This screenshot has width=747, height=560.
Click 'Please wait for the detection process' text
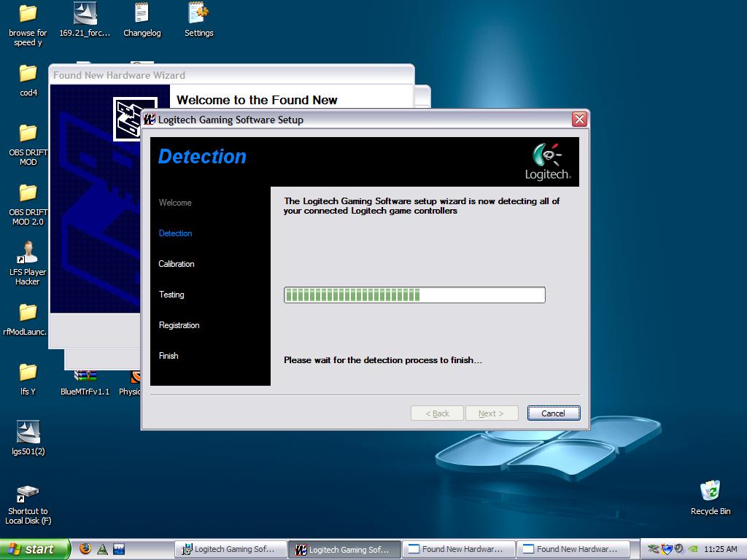click(383, 360)
